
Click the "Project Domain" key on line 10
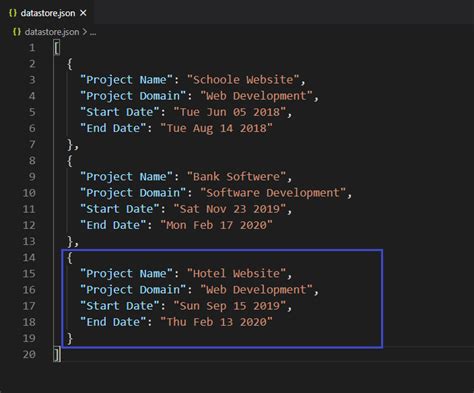click(x=133, y=193)
